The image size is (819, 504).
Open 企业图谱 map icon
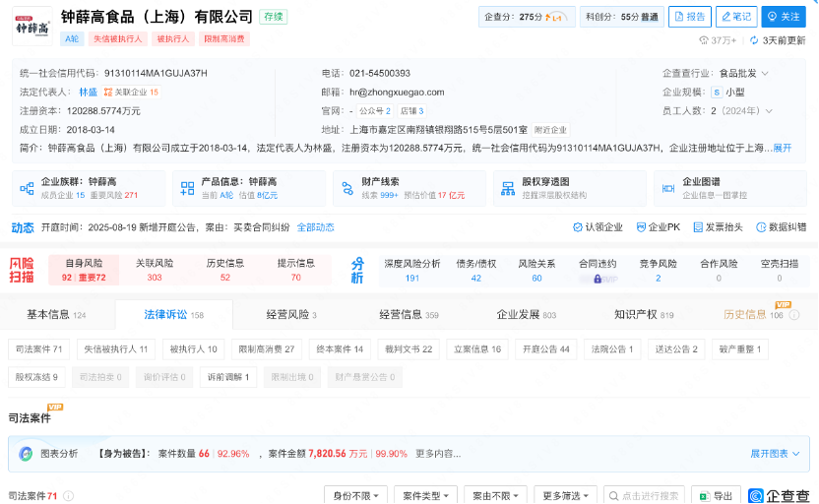pyautogui.click(x=668, y=188)
